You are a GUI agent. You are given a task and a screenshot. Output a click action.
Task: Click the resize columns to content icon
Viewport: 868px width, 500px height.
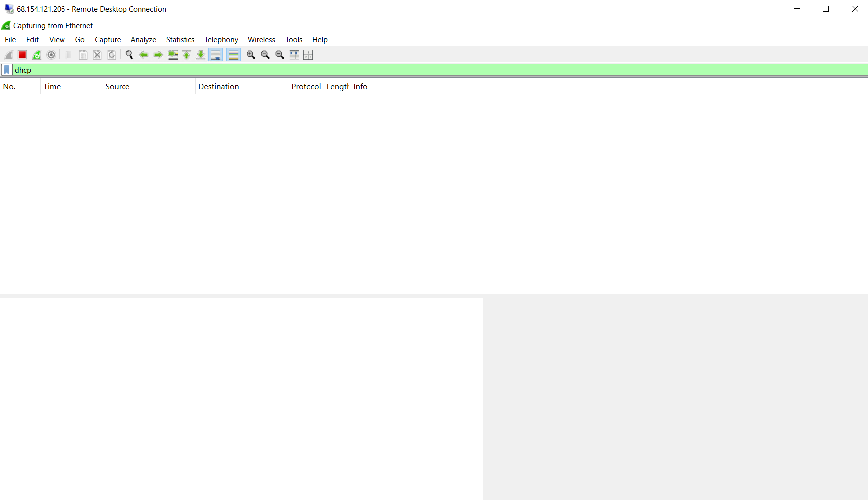[294, 55]
